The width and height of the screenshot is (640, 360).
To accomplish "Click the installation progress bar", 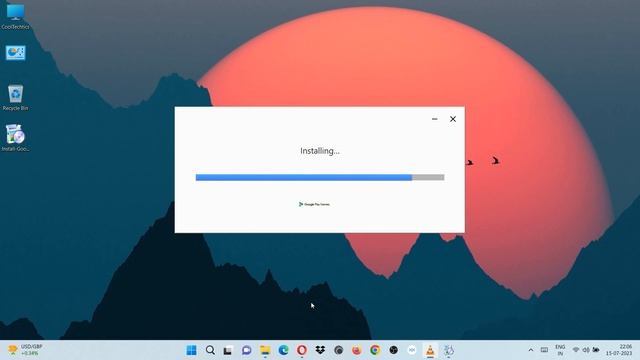I will coord(320,177).
